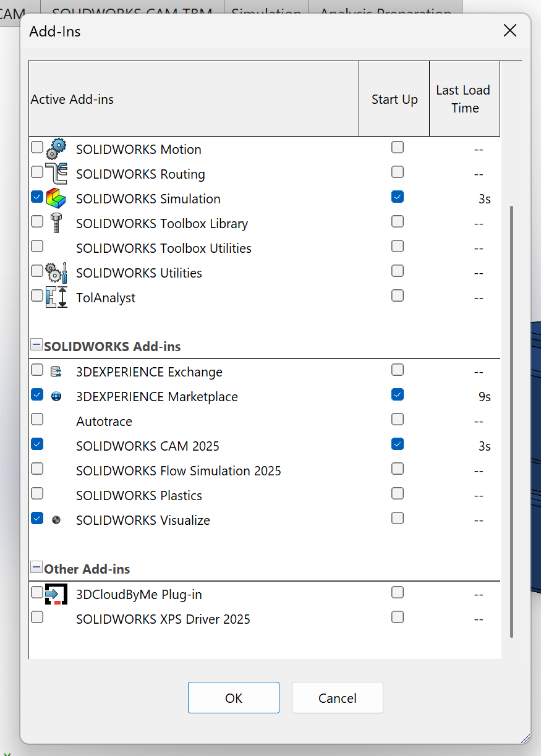Select the SOLIDWORKS Flow Simulation 2025 label

[x=179, y=471]
